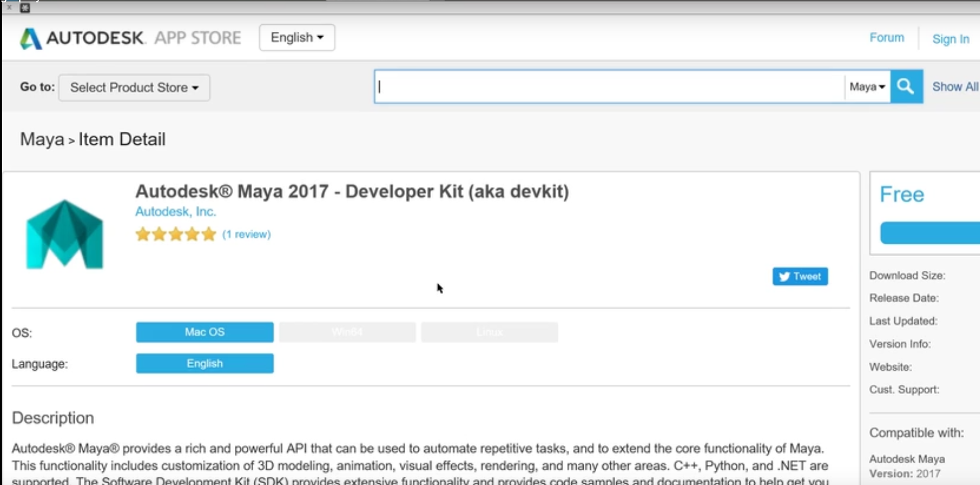Click the Show All link
Viewport: 980px width, 485px height.
tap(955, 87)
